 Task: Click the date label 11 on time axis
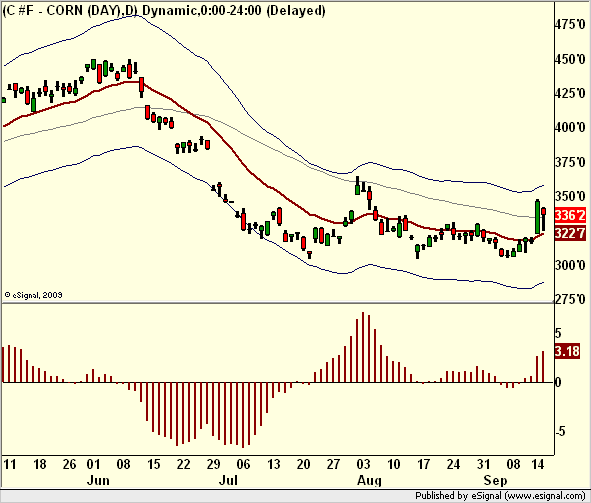tap(10, 464)
